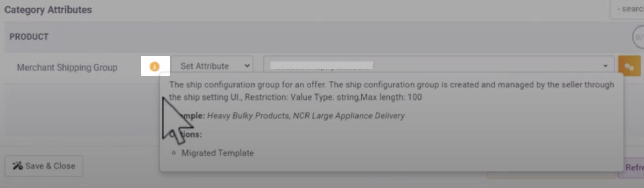
Task: Click the icon on Save & Close
Action: coord(18,166)
